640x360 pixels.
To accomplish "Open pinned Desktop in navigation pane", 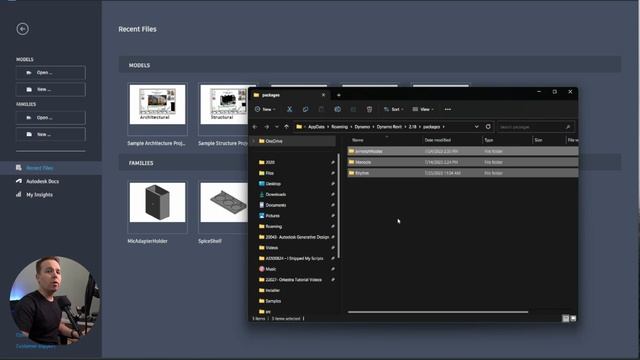I will pos(273,184).
